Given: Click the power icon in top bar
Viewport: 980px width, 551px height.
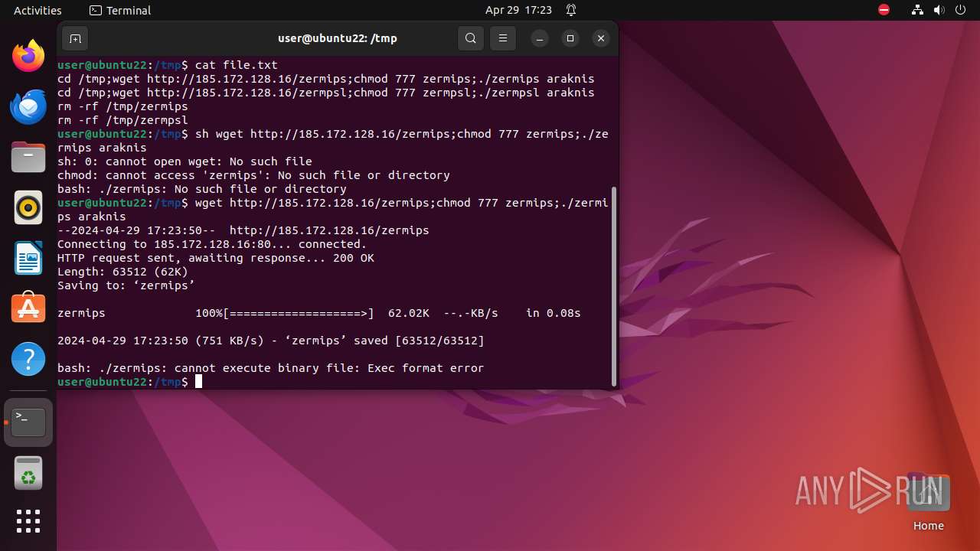Looking at the screenshot, I should (961, 10).
